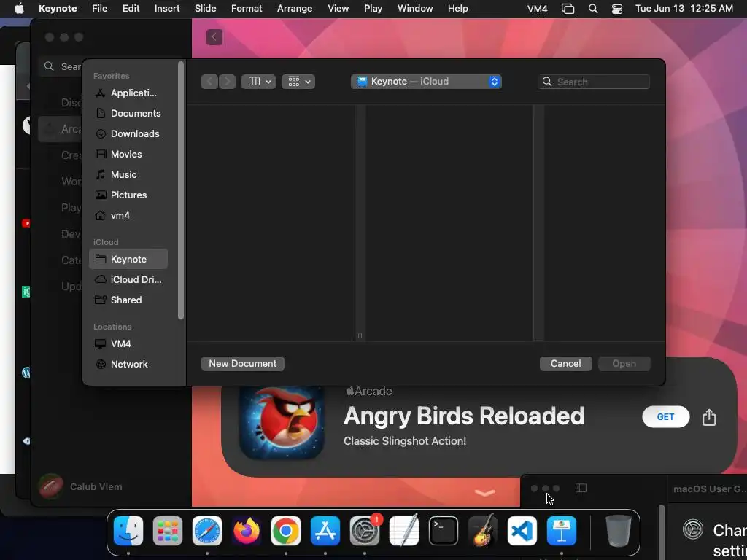
Task: Select VM4 under Locations
Action: (128, 344)
